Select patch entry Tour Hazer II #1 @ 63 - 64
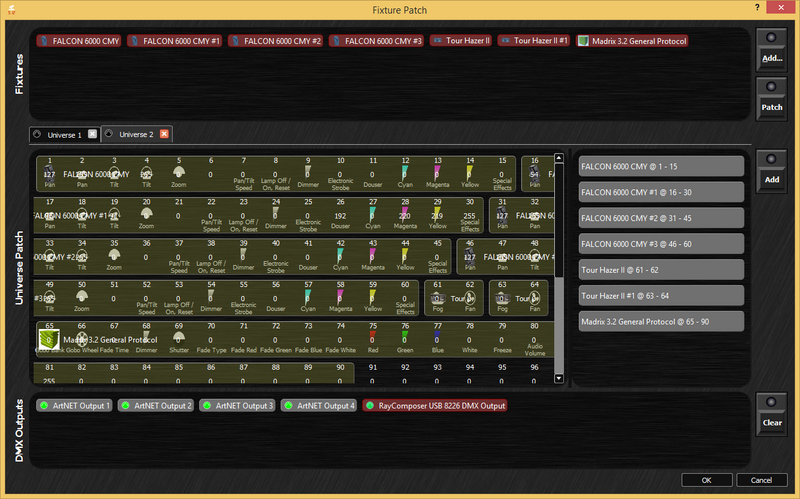Screen dimensions: 800x499 click(661, 295)
